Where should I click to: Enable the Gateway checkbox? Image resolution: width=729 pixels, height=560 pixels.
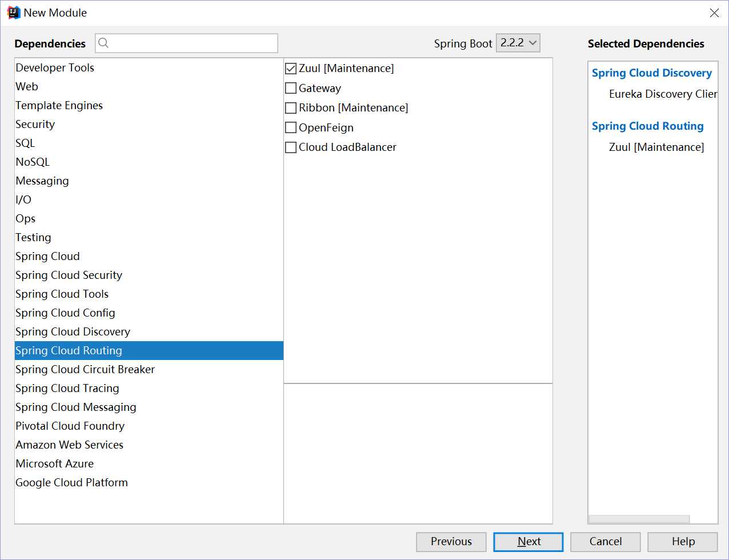point(291,88)
